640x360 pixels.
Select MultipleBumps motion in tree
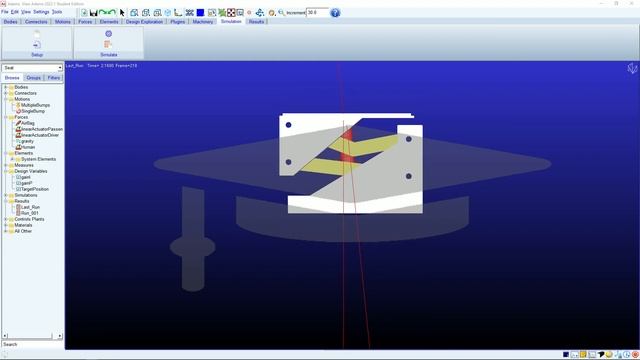(33, 105)
